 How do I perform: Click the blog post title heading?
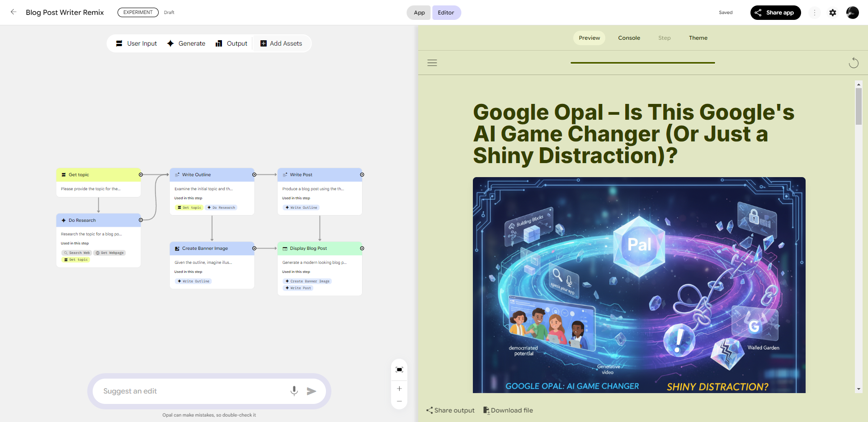point(633,134)
